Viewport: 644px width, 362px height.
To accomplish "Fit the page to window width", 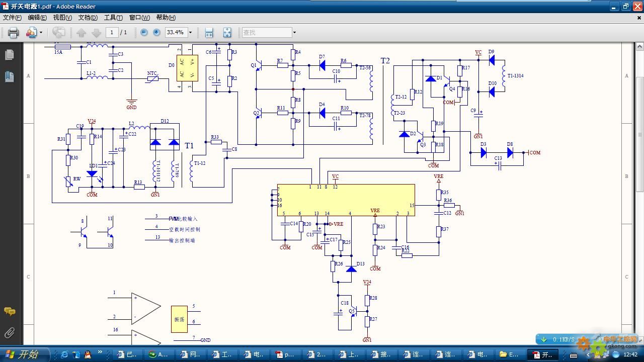I will 209,33.
